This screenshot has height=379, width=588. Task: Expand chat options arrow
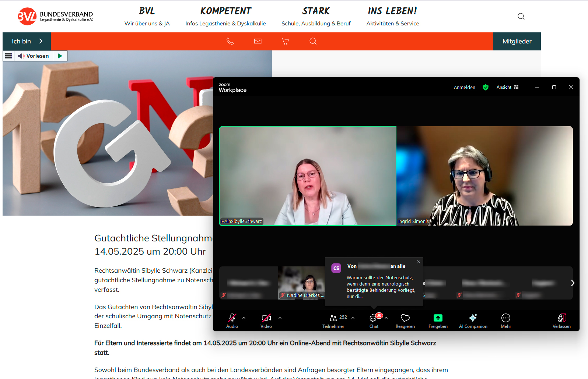[386, 318]
